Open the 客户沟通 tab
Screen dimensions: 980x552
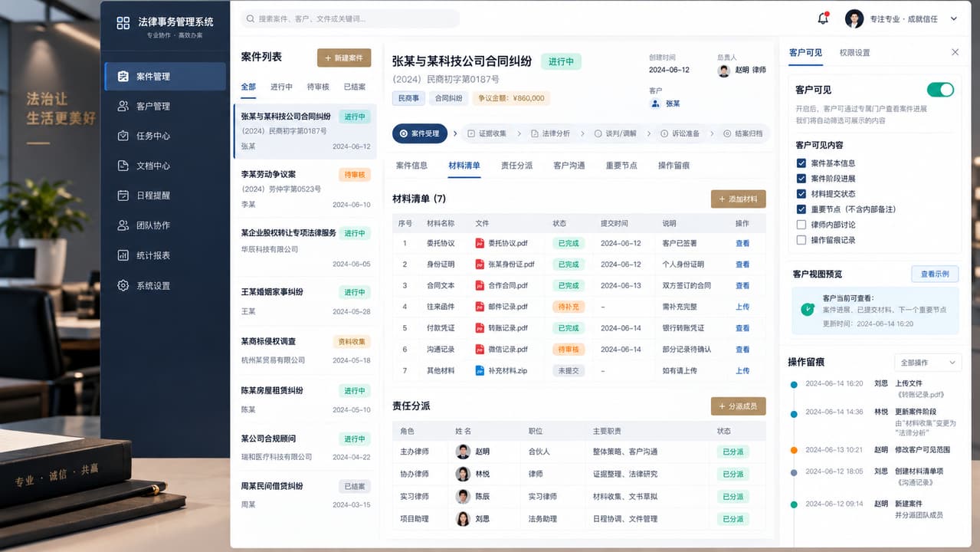pos(569,166)
